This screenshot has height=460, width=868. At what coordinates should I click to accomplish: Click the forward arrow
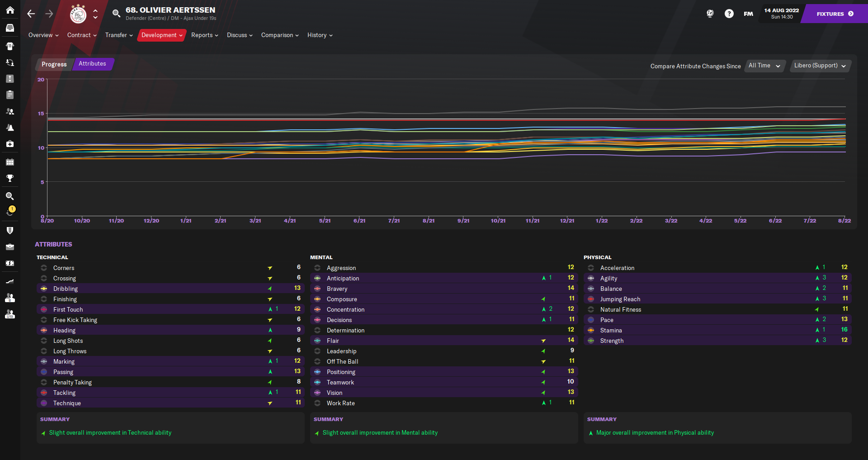tap(49, 14)
